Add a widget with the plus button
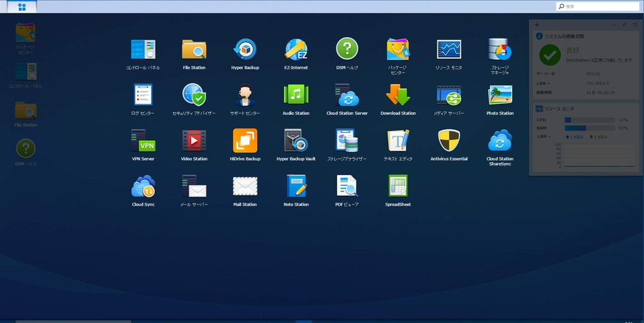 537,25
